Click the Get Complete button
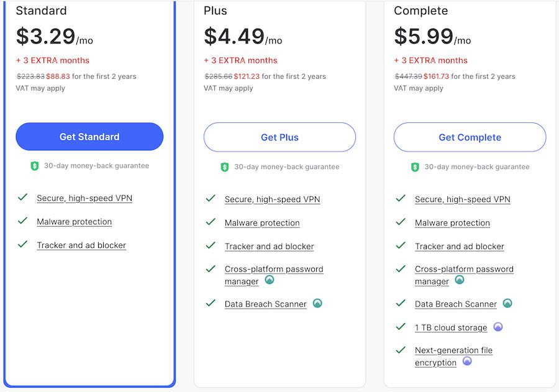This screenshot has width=559, height=392. click(x=470, y=137)
